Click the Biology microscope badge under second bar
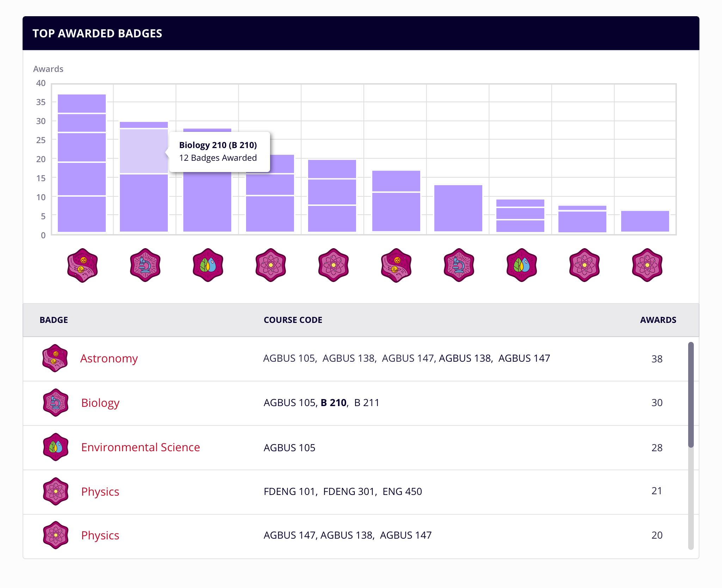722x588 pixels. click(x=145, y=265)
